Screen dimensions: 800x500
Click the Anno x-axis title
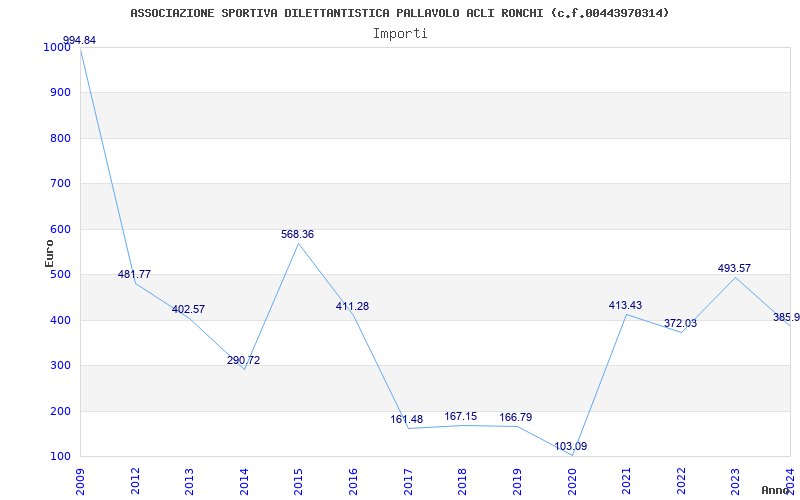tap(776, 490)
